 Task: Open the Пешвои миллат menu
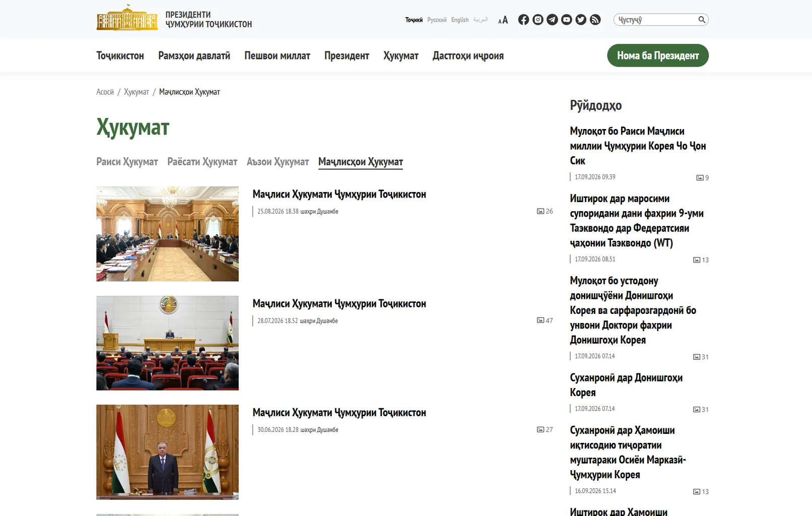click(277, 56)
